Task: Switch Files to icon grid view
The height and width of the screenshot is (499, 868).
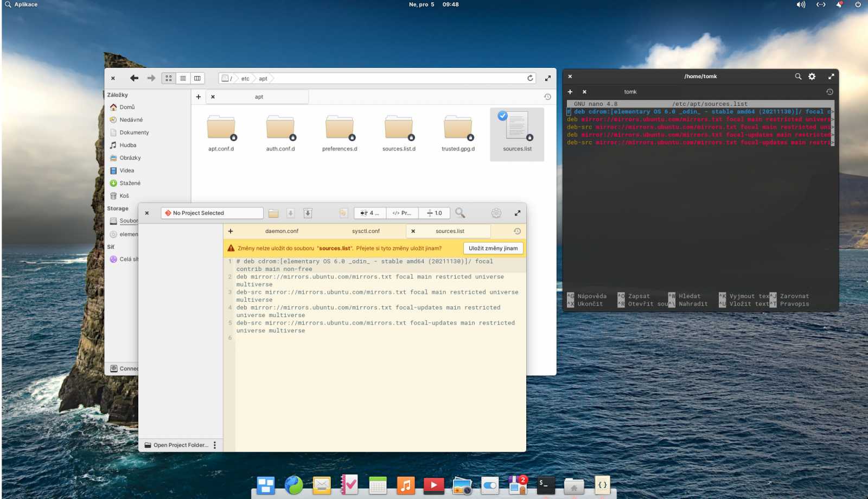Action: [x=169, y=78]
